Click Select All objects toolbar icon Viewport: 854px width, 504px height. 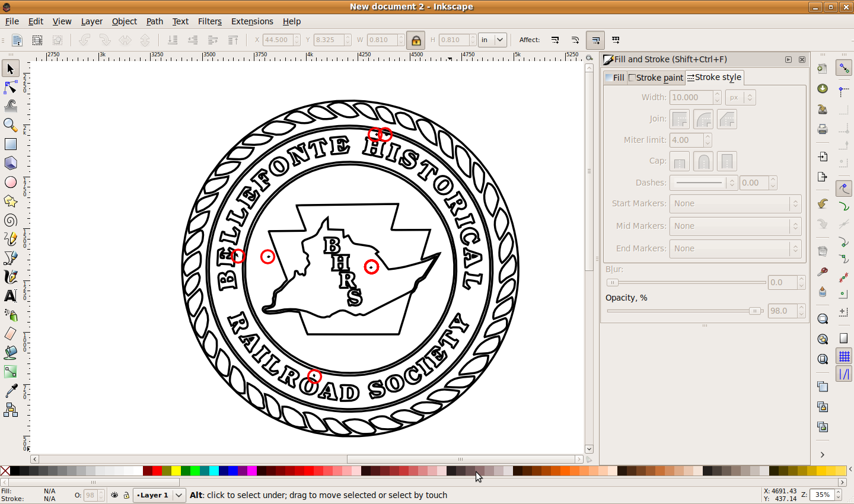coord(17,40)
